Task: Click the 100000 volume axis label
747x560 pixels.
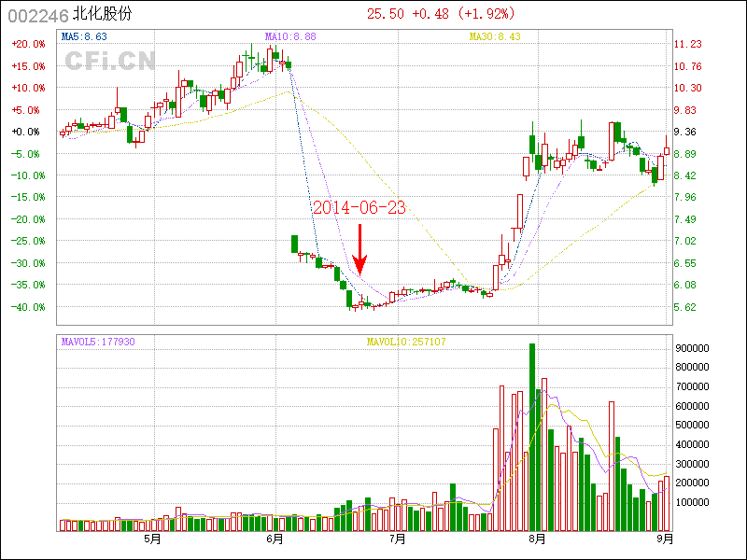Action: coord(692,502)
